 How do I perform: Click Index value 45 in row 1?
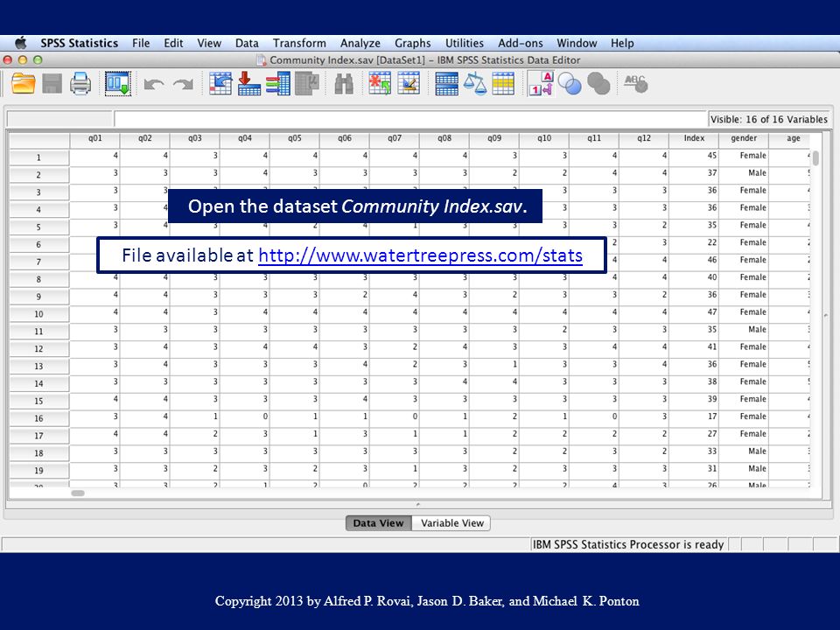point(694,156)
